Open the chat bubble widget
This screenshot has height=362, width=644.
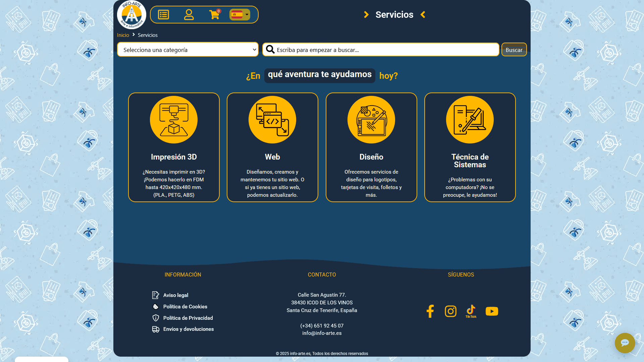[x=625, y=343]
